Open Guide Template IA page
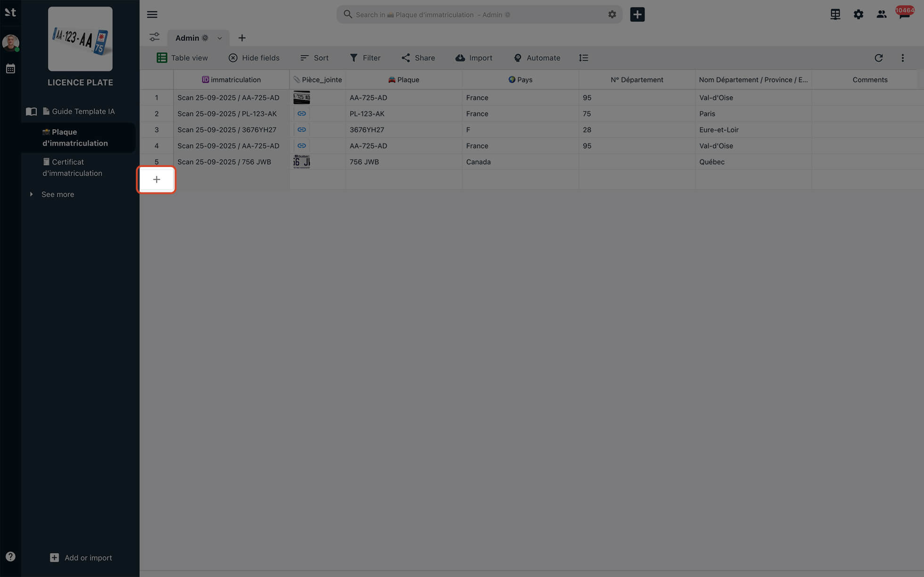 click(83, 111)
